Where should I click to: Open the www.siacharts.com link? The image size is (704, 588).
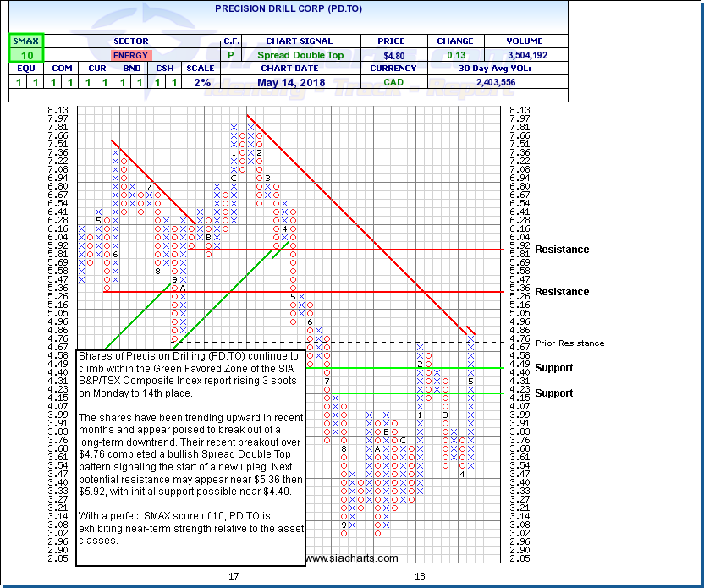click(x=351, y=558)
